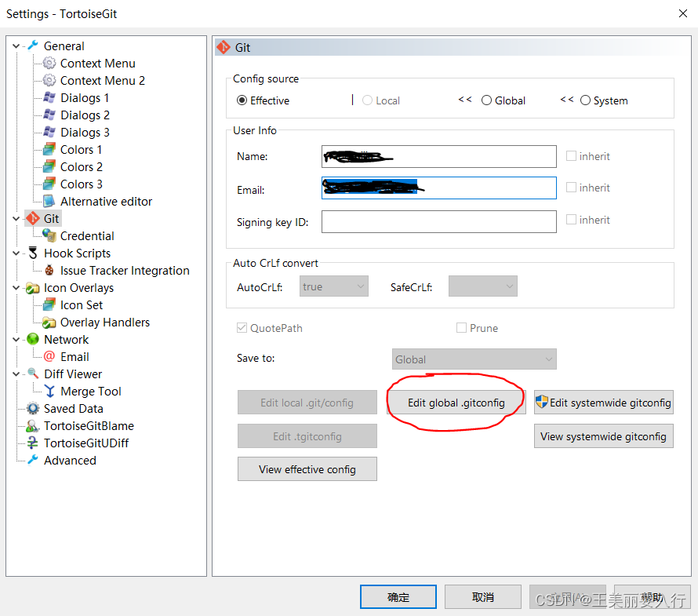
Task: Click the Email input field
Action: (x=439, y=188)
